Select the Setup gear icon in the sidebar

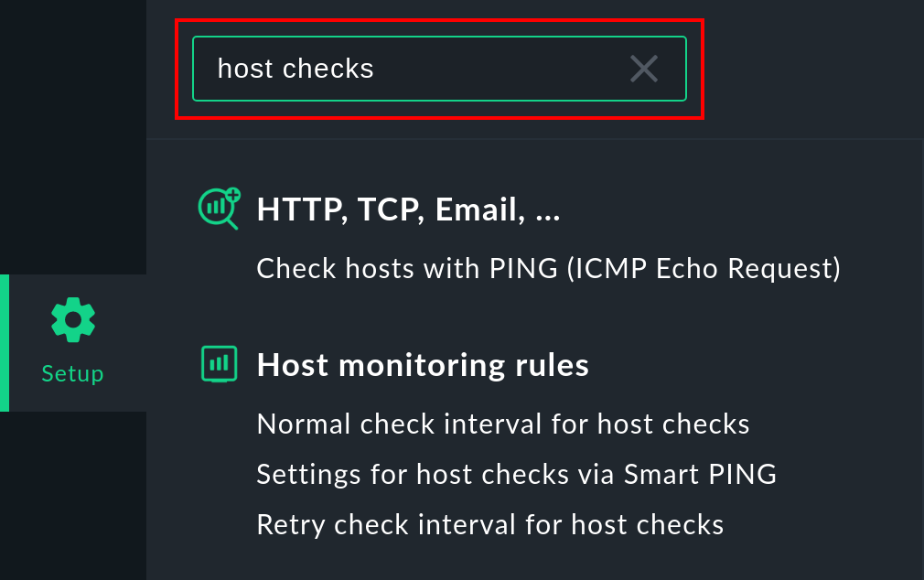(72, 318)
